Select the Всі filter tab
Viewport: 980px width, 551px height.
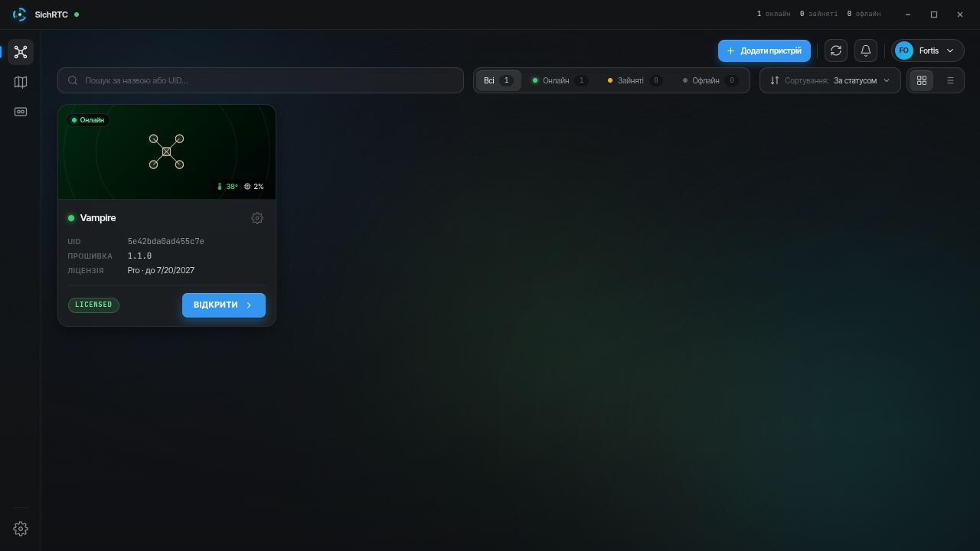tap(498, 80)
